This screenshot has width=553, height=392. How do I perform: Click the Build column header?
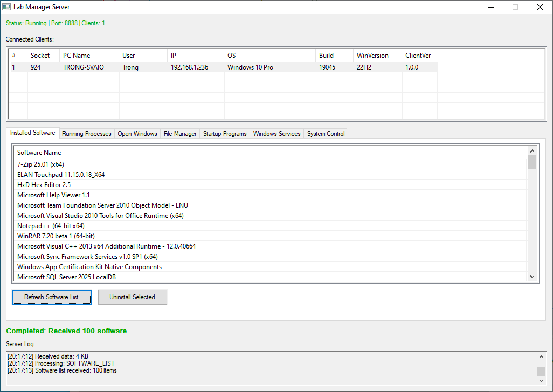(x=334, y=56)
